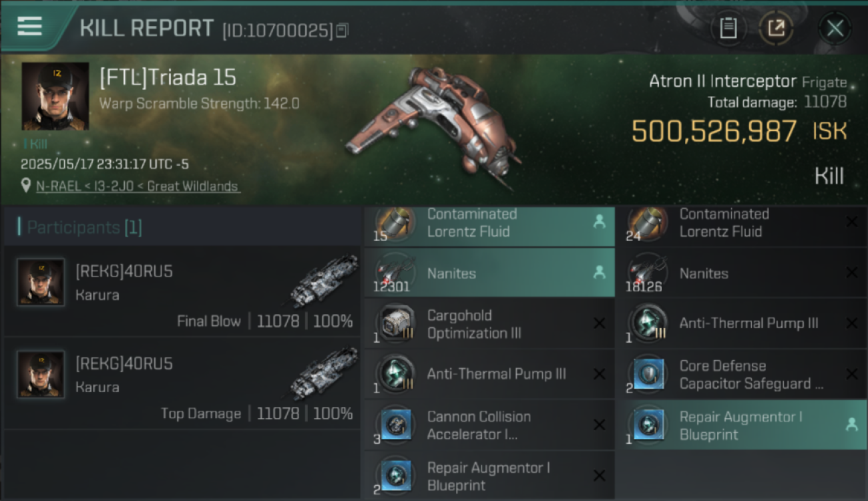Click Repair Augmentor I Blueprint dropped item
Screen dimensions: 868x501
pyautogui.click(x=741, y=425)
